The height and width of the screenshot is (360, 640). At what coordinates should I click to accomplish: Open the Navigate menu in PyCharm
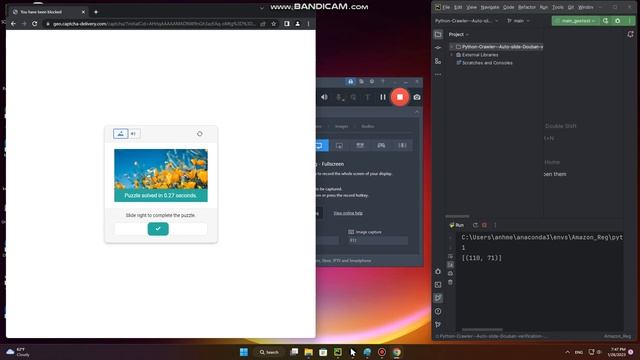(x=490, y=7)
